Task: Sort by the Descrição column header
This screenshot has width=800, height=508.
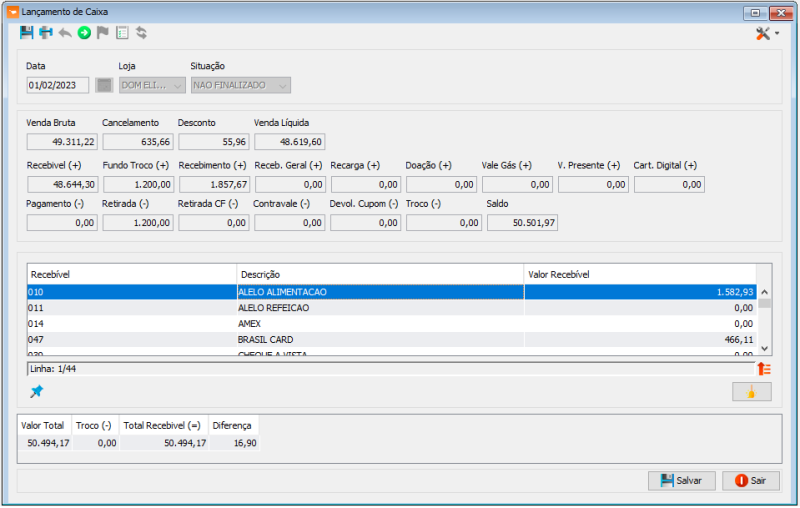Action: (380, 274)
